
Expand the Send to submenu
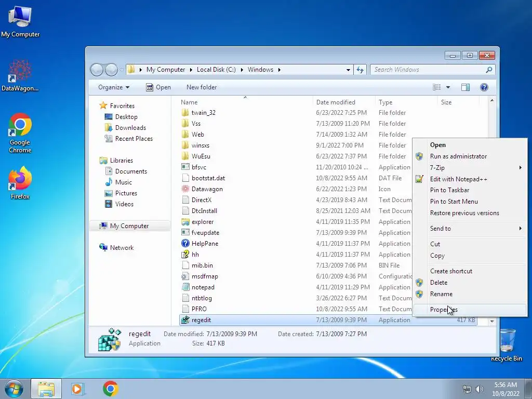[x=520, y=229]
